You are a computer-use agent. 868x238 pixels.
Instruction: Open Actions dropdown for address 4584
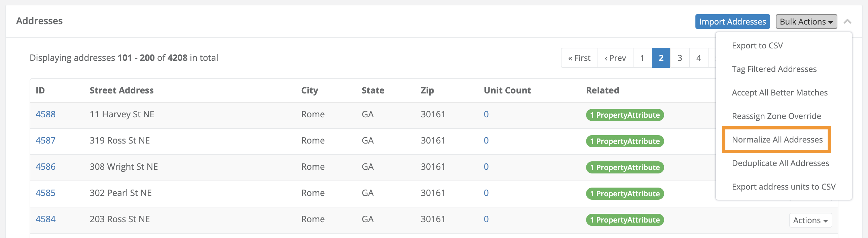click(810, 220)
